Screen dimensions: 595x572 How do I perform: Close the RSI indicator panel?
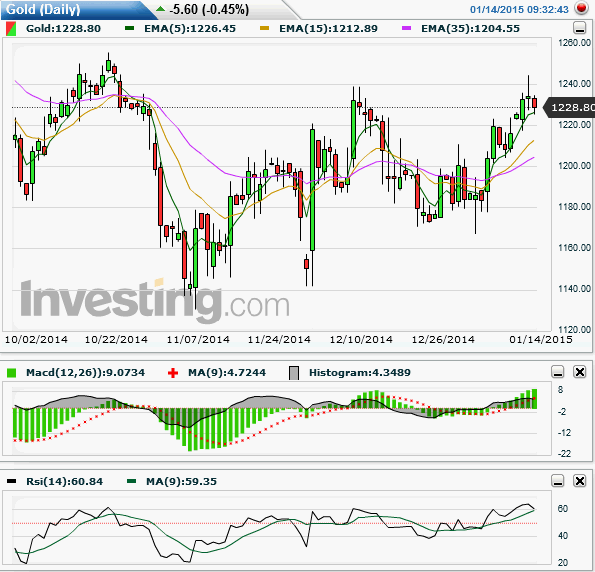tap(580, 481)
